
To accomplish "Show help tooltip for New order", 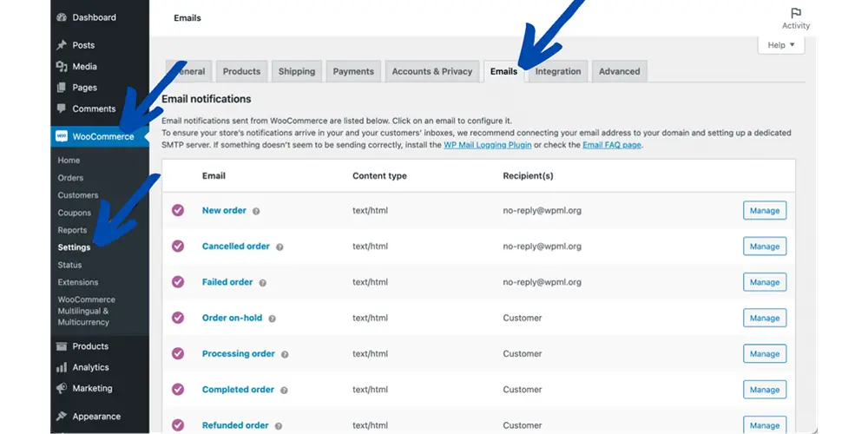I will click(256, 211).
